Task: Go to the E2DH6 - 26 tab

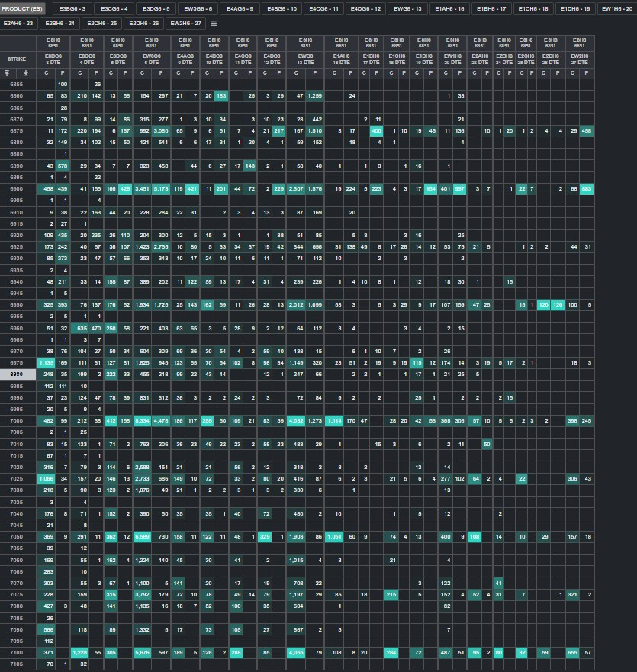Action: coord(143,23)
